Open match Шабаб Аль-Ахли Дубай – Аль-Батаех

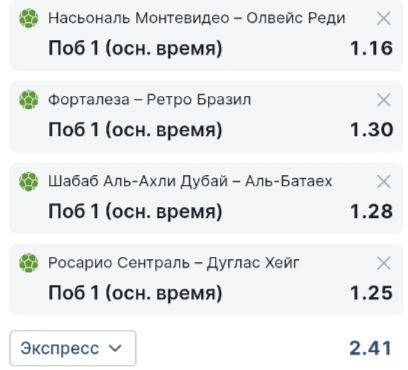click(190, 181)
